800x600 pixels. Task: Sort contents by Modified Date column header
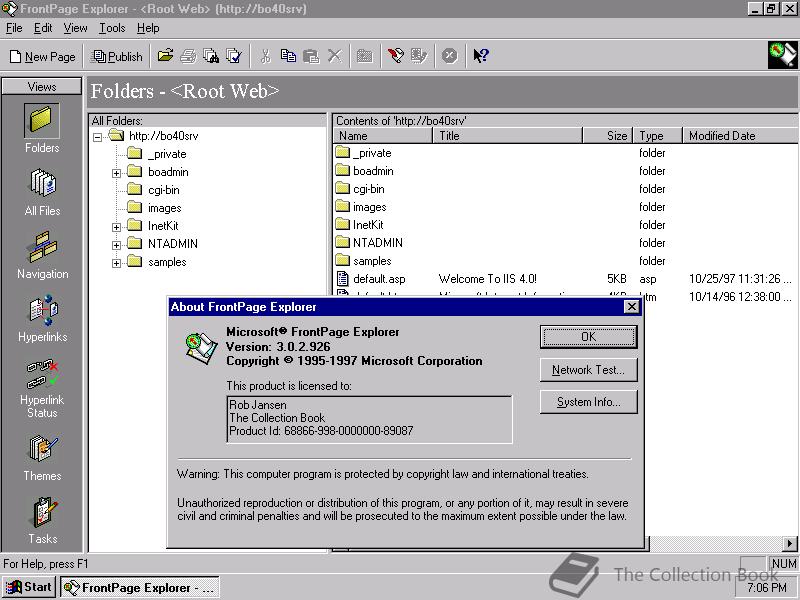(x=741, y=136)
